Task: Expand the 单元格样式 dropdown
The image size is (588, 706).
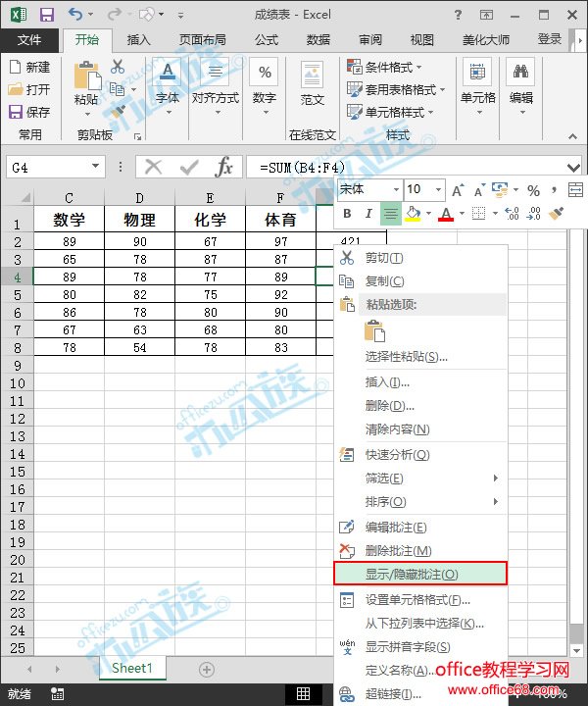Action: point(430,112)
